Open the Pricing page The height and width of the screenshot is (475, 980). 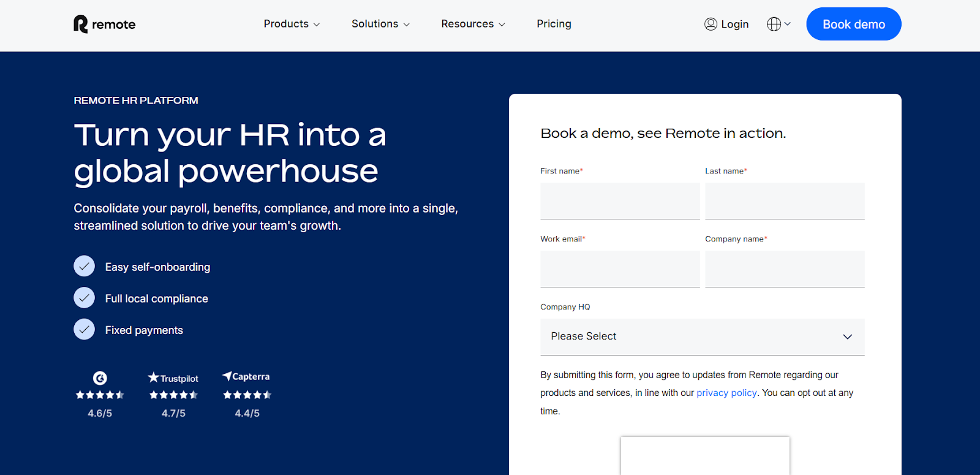[x=554, y=24]
